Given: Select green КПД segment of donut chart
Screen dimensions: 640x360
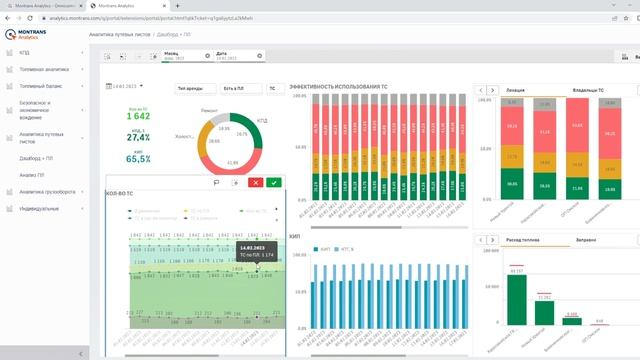Looking at the screenshot, I should 251,127.
